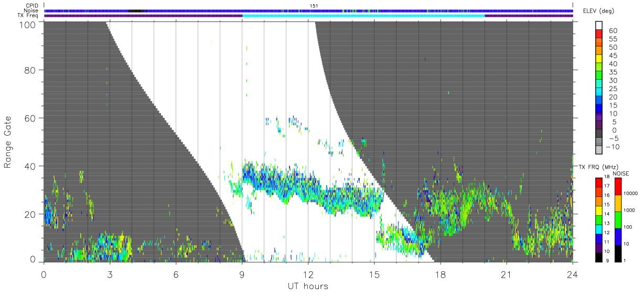Image resolution: width=644 pixels, height=297 pixels.
Task: Click the lightest gray bottom ELEV swatch
Action: (x=600, y=150)
